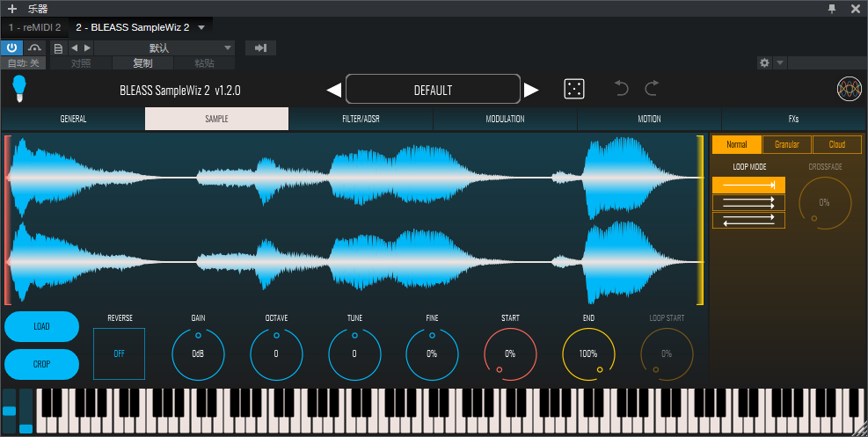Select next preset with right triangle
The width and height of the screenshot is (868, 437).
(531, 90)
